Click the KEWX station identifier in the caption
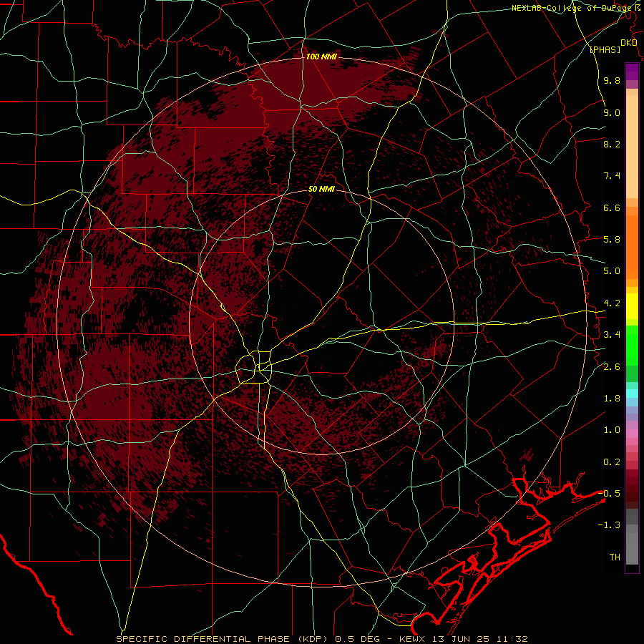This screenshot has width=644, height=644. coord(414,639)
